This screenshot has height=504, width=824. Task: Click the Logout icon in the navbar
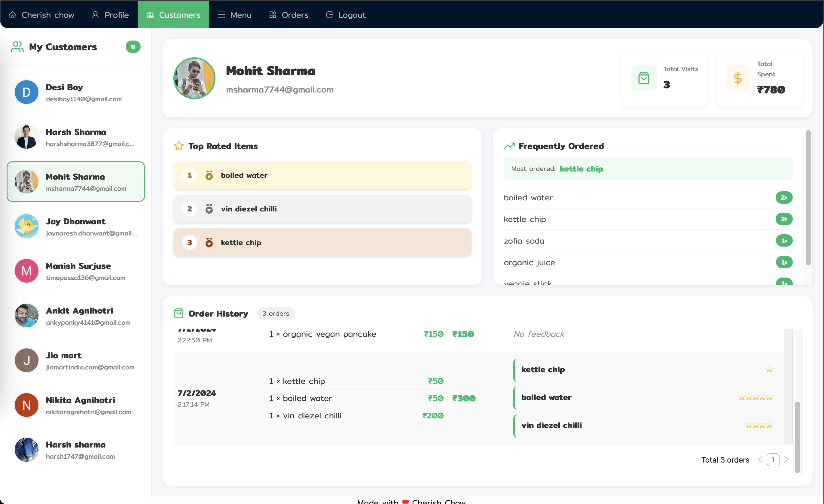329,15
